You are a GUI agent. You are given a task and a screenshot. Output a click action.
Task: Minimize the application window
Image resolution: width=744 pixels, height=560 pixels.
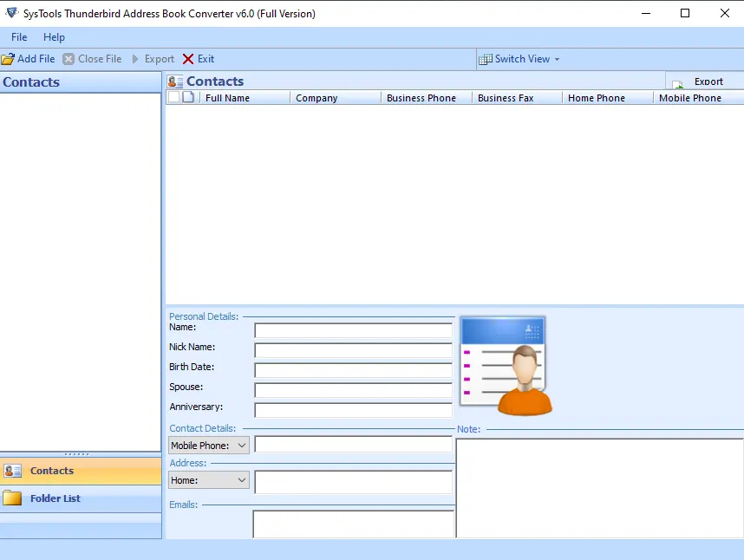point(646,13)
